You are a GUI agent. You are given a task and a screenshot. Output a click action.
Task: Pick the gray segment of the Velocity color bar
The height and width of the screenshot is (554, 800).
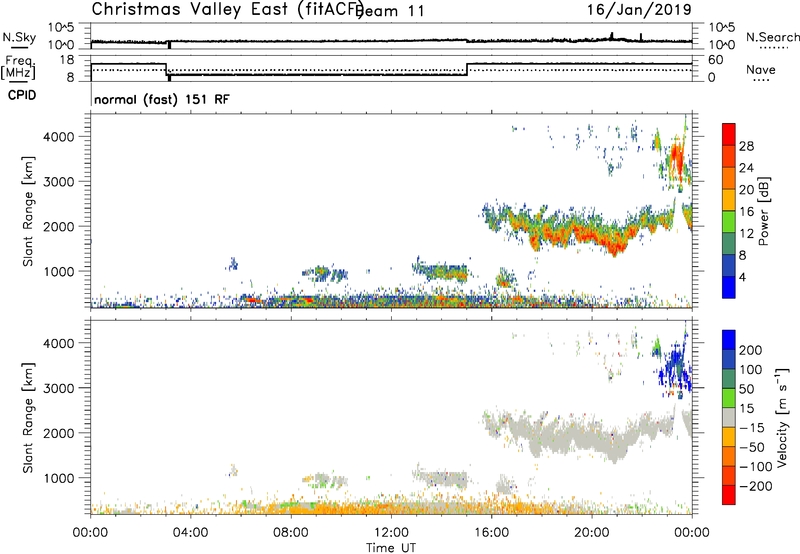point(729,417)
